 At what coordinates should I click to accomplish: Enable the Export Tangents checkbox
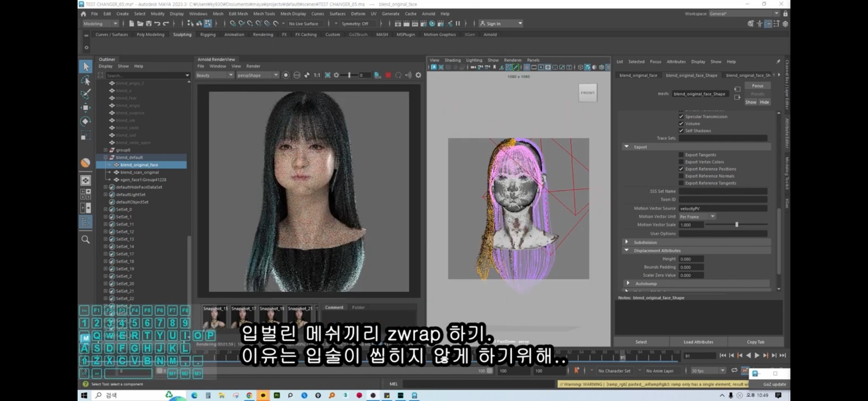point(681,155)
